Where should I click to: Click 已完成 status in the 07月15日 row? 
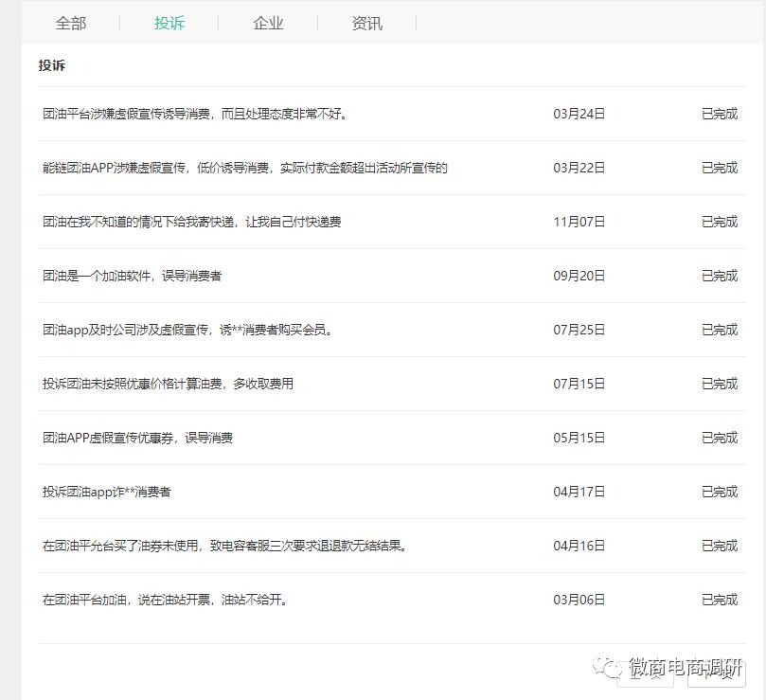[x=720, y=384]
